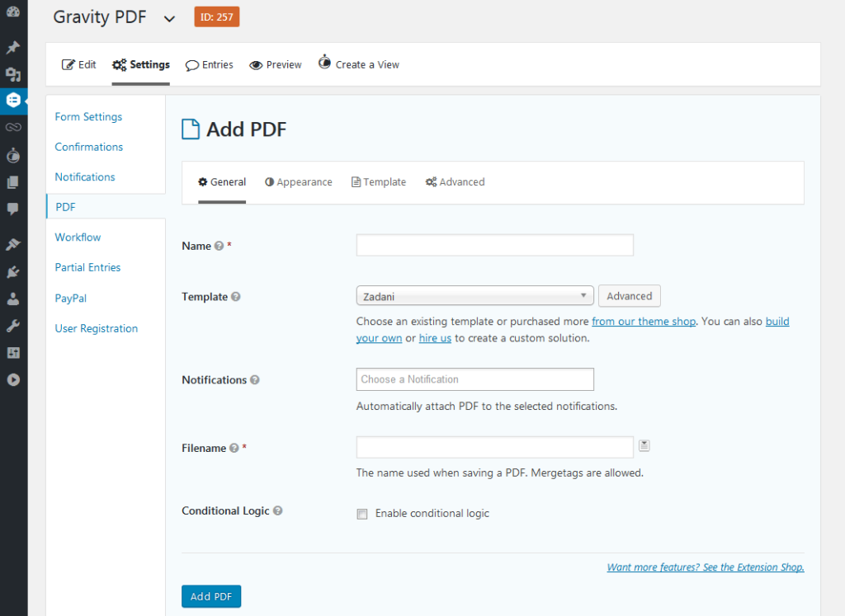
Task: Click the Tools wrench icon in sidebar
Action: (13, 326)
